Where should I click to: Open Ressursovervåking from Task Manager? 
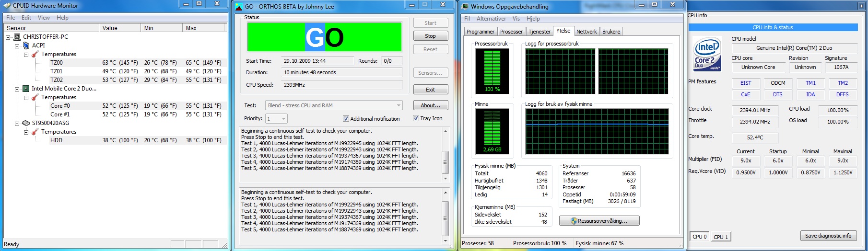tap(599, 221)
